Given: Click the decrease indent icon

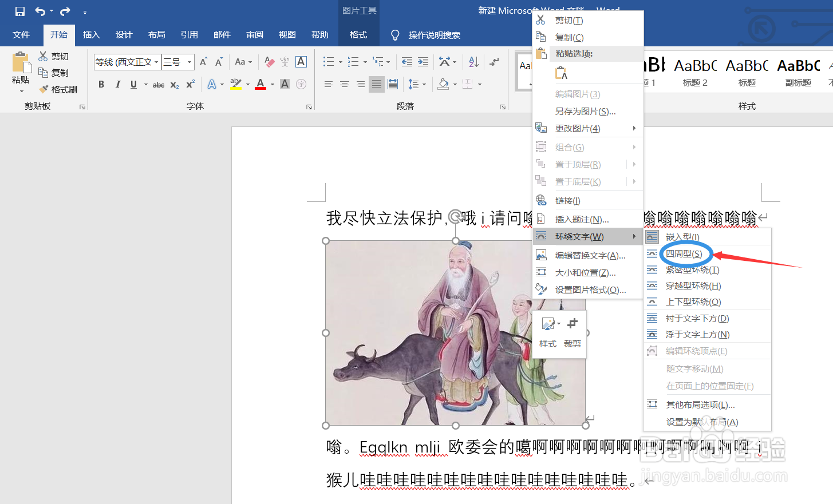Looking at the screenshot, I should point(407,62).
